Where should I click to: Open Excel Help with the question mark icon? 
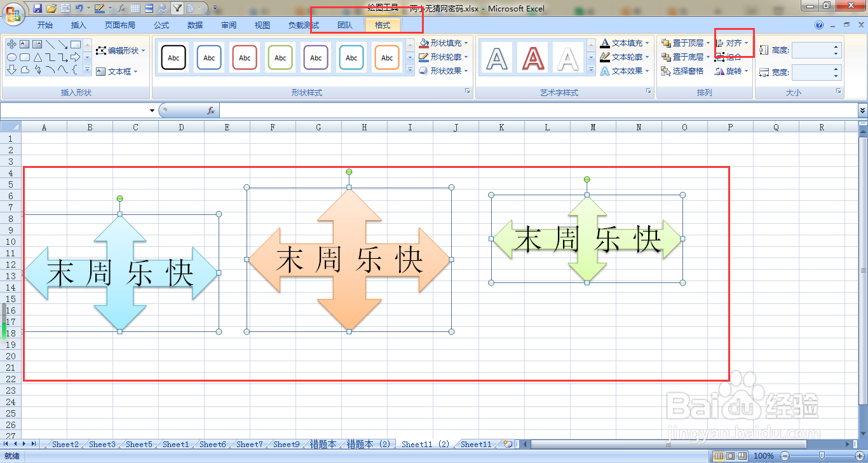(x=819, y=25)
